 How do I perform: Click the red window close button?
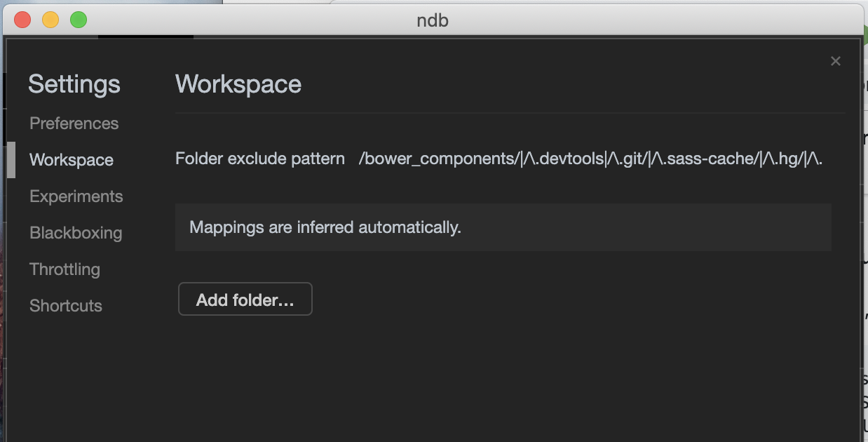click(x=22, y=20)
